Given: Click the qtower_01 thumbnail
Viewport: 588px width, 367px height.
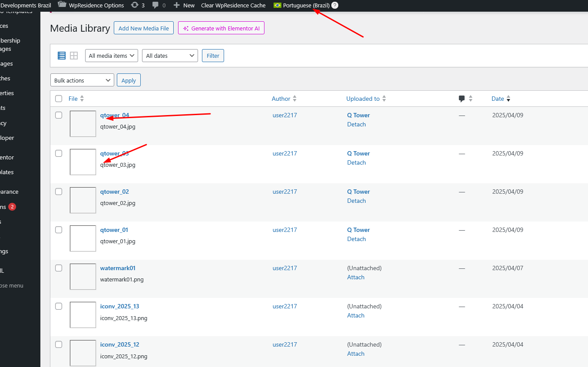Looking at the screenshot, I should coord(83,238).
